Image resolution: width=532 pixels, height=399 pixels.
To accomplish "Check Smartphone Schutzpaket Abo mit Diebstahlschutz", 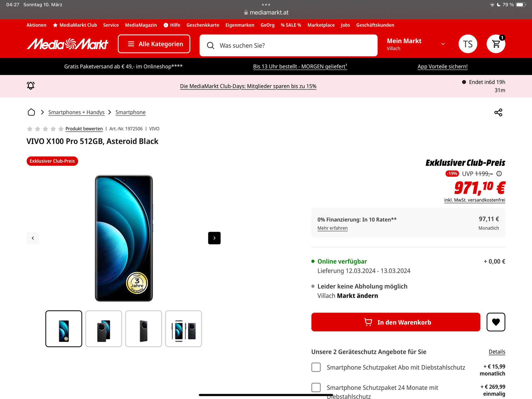I will 316,367.
